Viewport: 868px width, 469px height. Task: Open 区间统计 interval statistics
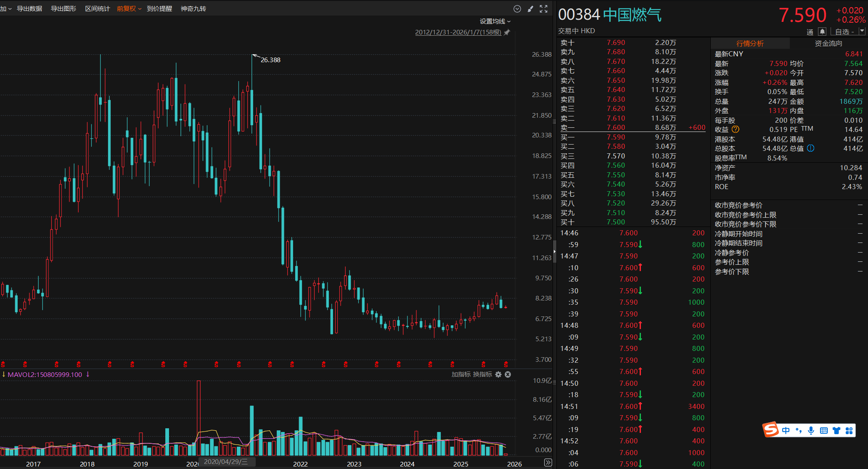(x=97, y=9)
